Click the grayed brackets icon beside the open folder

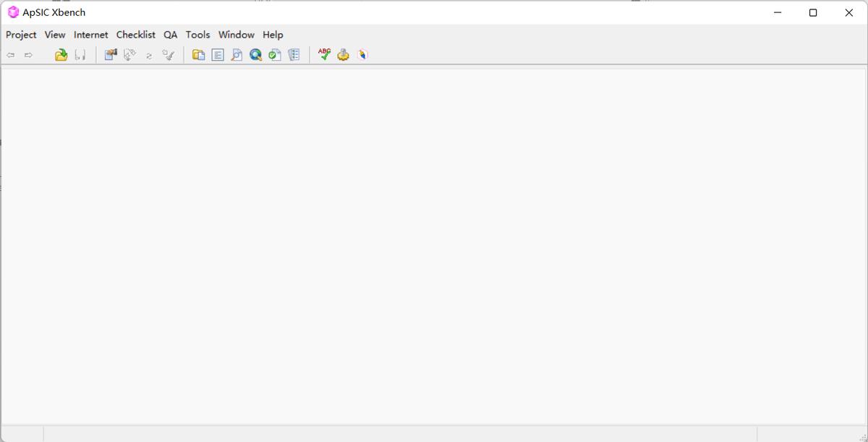[x=80, y=55]
